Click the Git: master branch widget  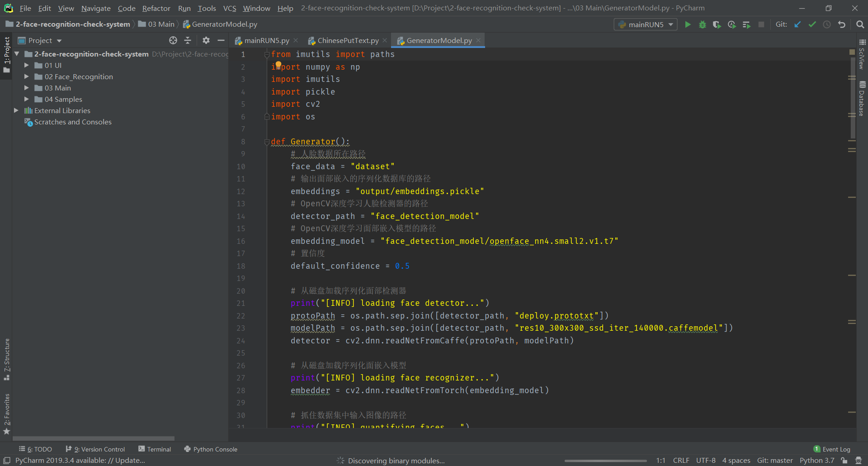click(x=775, y=461)
